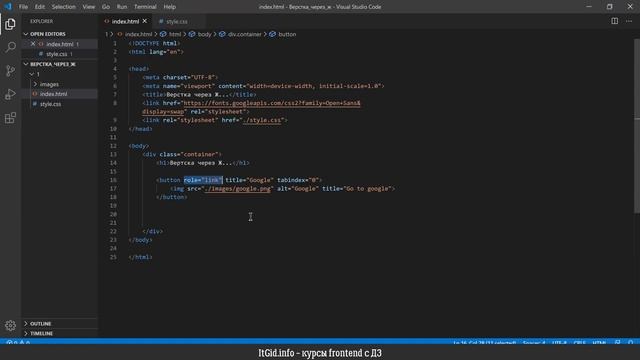This screenshot has width=640, height=360.
Task: Open the Edit menu
Action: (x=40, y=7)
